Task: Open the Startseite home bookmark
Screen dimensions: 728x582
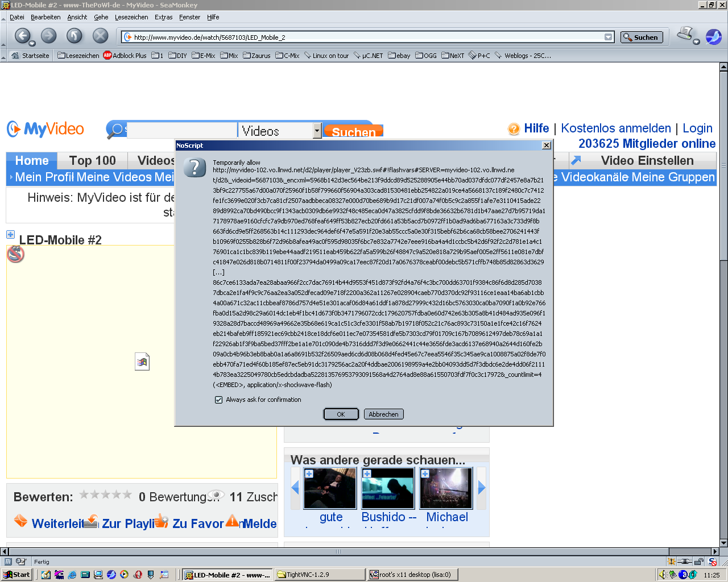Action: (31, 56)
